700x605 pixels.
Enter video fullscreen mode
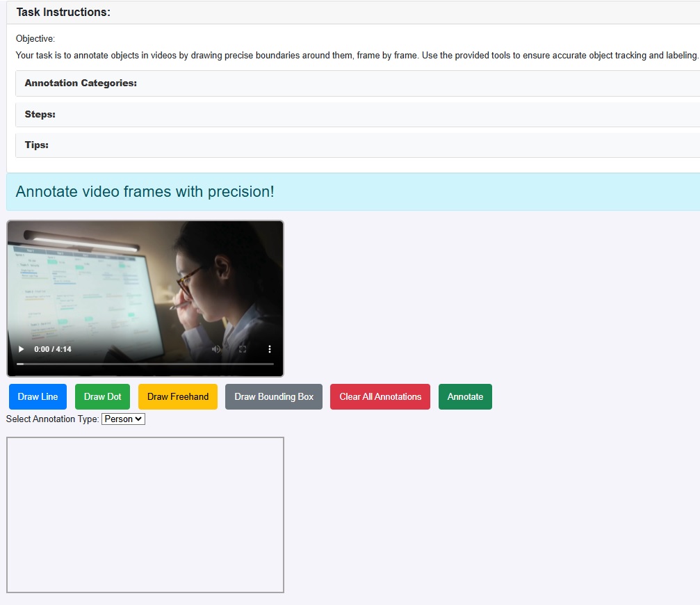click(x=243, y=349)
